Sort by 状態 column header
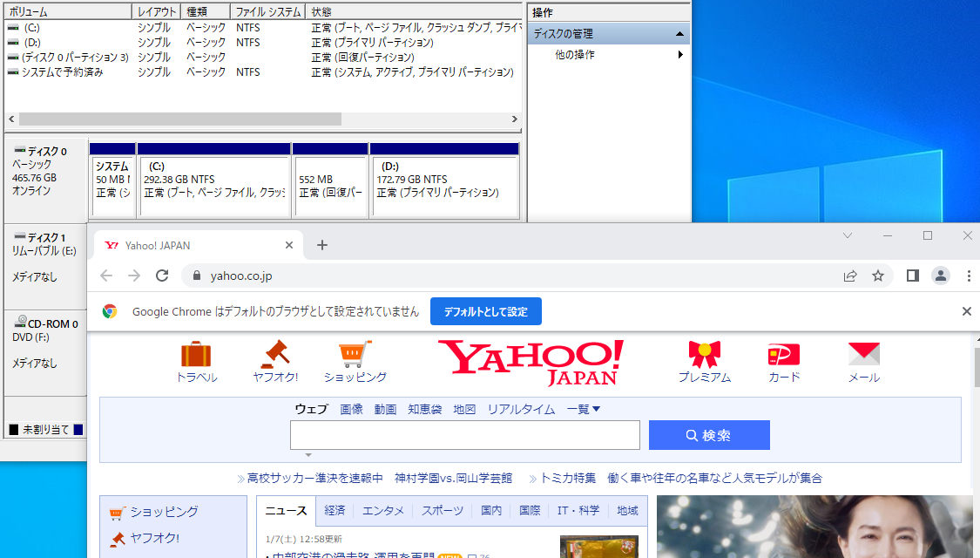This screenshot has height=558, width=980. (x=414, y=12)
